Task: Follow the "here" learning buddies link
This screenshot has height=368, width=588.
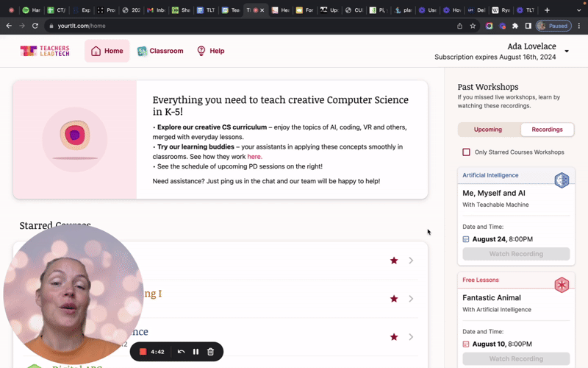Action: click(254, 157)
